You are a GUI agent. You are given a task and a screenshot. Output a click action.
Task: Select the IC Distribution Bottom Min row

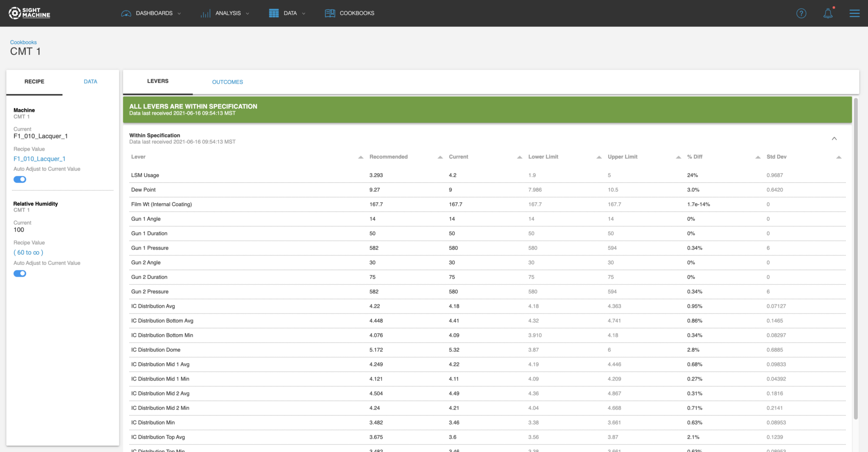[487, 335]
